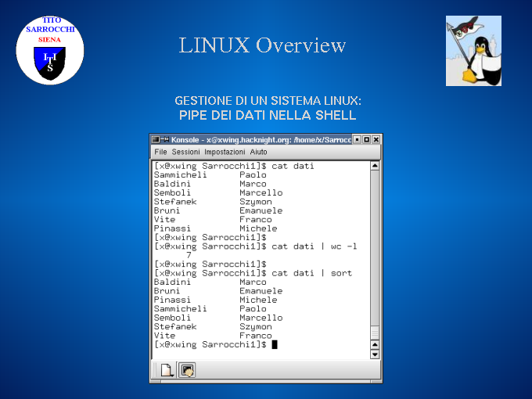The height and width of the screenshot is (399, 532).
Task: Open the Sessioni menu
Action: click(185, 152)
